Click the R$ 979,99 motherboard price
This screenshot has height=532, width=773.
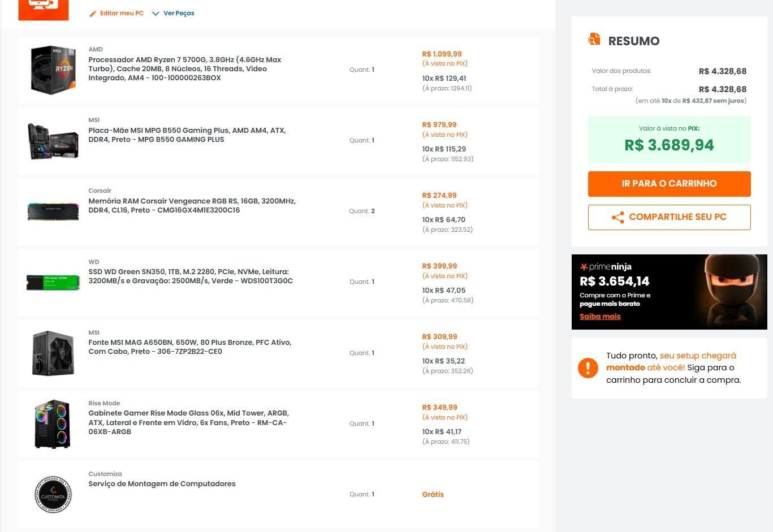click(x=439, y=125)
